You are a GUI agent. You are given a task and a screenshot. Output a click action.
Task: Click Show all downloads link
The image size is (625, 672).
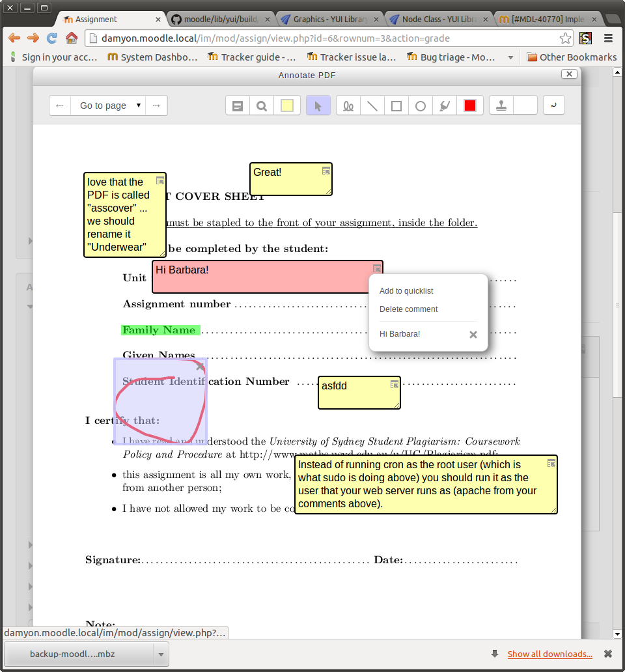point(549,654)
